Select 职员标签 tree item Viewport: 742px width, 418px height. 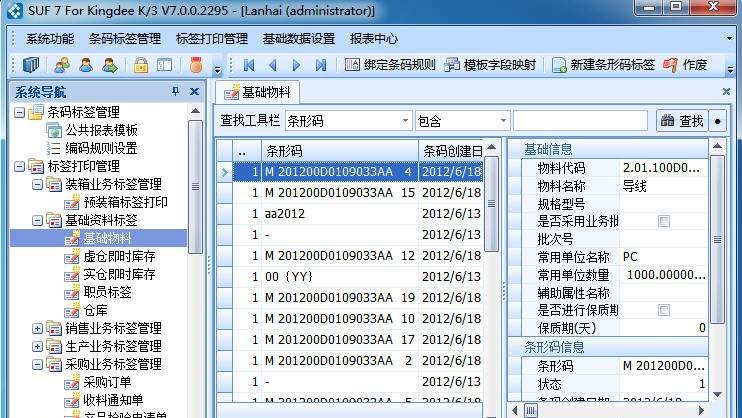click(x=107, y=292)
